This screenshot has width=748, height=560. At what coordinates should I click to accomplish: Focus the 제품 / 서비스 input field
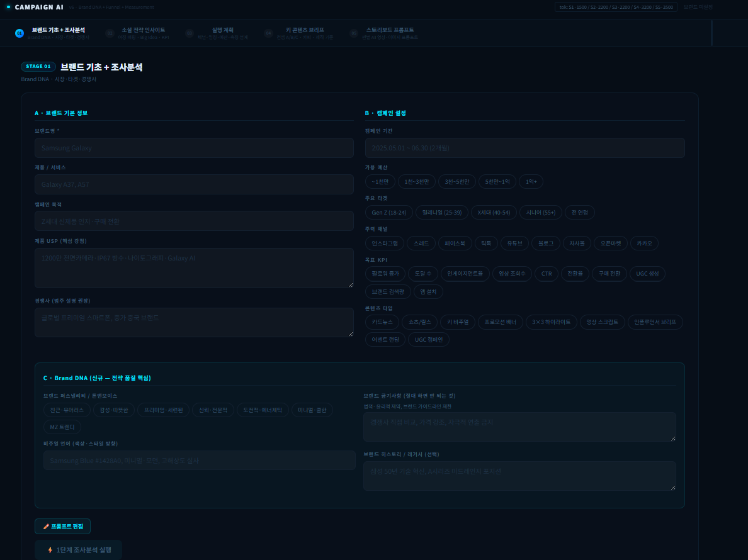pos(194,184)
